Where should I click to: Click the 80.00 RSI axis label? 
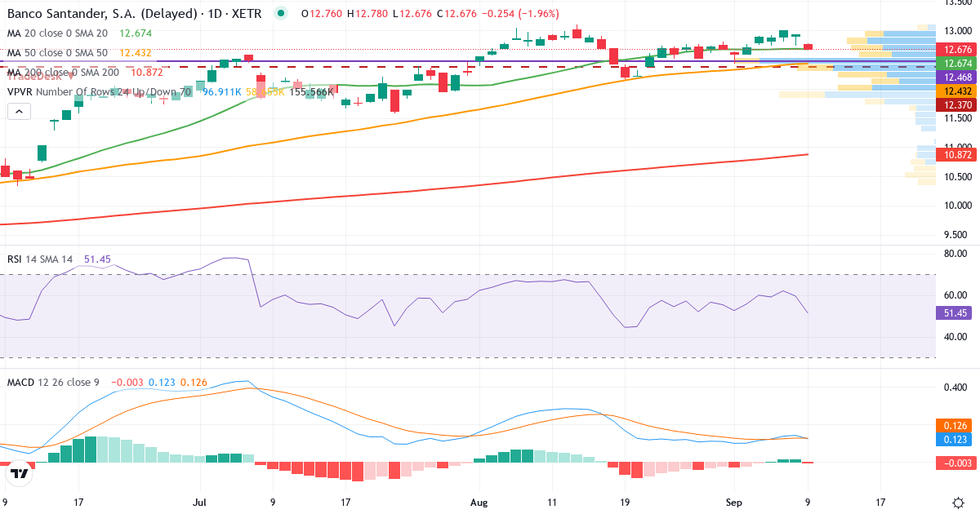(x=955, y=254)
